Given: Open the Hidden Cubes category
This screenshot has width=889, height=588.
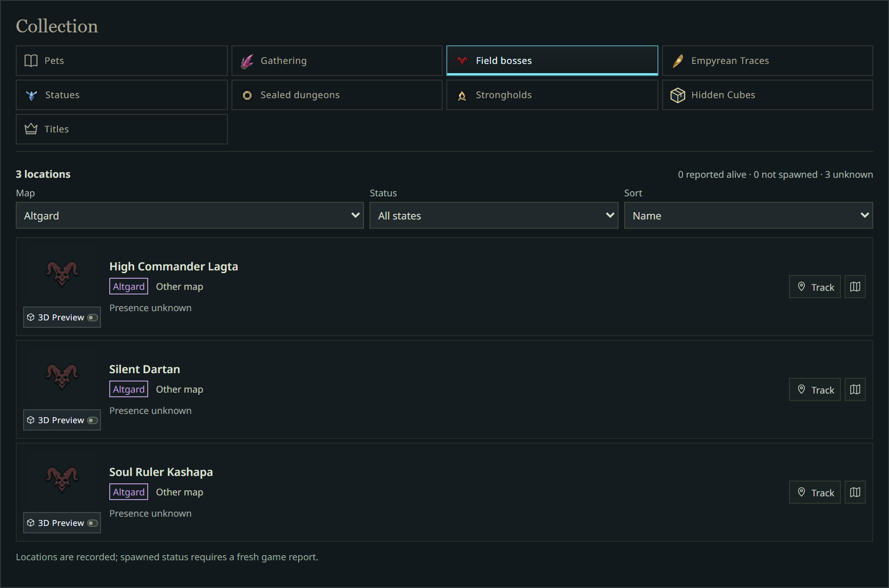Looking at the screenshot, I should click(x=768, y=95).
